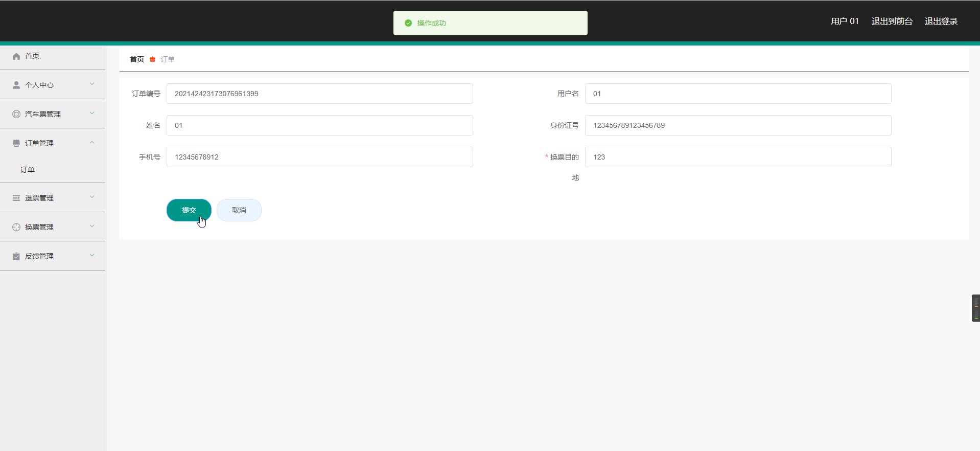980x451 pixels.
Task: Click the list icon beside 退票管理
Action: (x=16, y=198)
